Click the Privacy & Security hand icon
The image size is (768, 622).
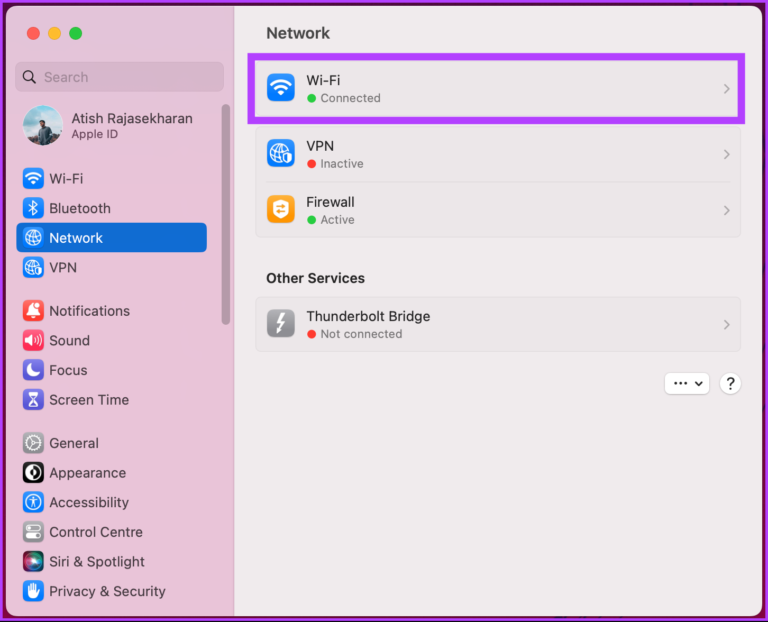point(33,591)
